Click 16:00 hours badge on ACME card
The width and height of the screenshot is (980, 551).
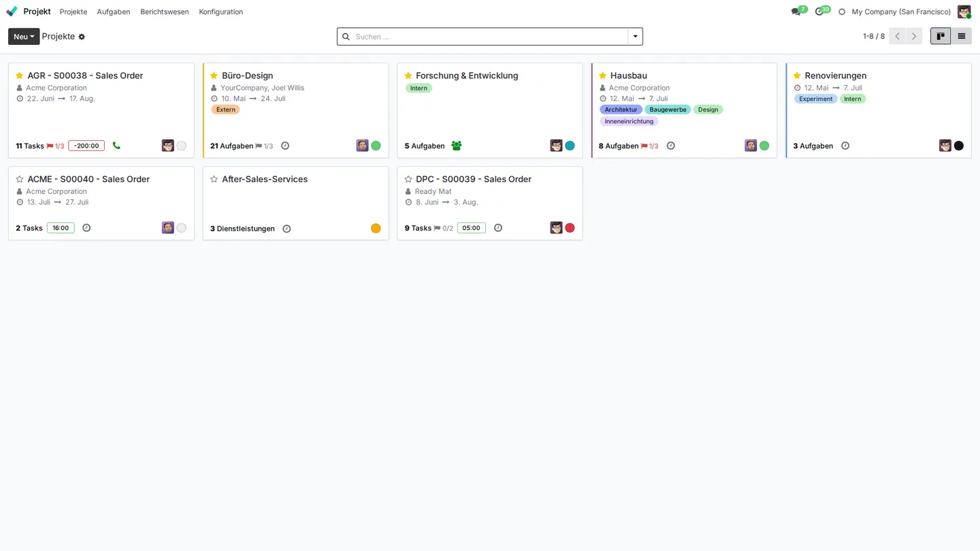61,228
